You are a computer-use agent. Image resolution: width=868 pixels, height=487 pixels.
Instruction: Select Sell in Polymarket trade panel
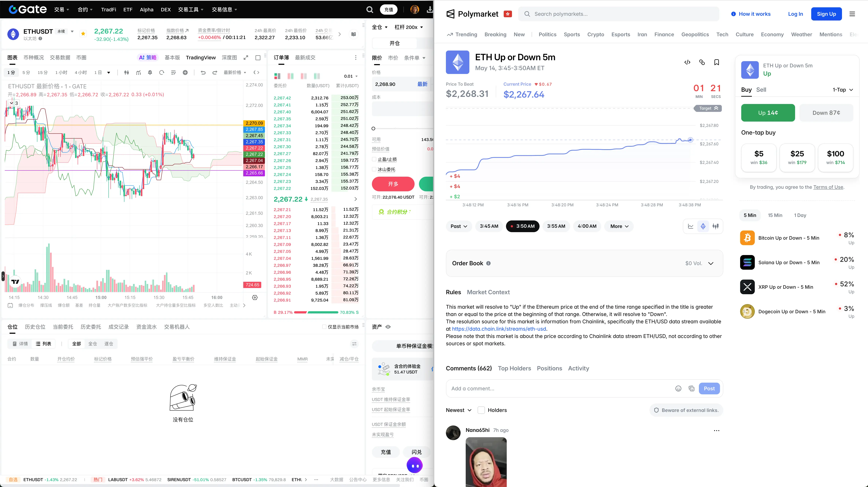point(761,90)
